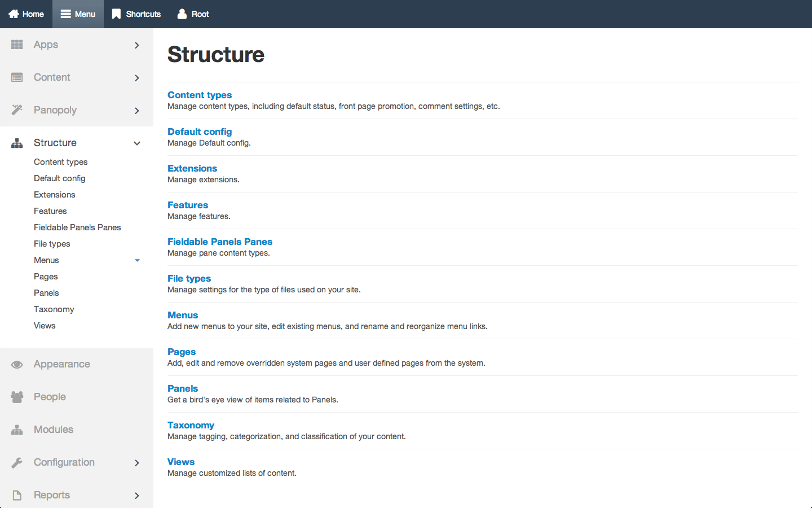812x508 pixels.
Task: Click the Configuration wrench icon
Action: [x=17, y=462]
